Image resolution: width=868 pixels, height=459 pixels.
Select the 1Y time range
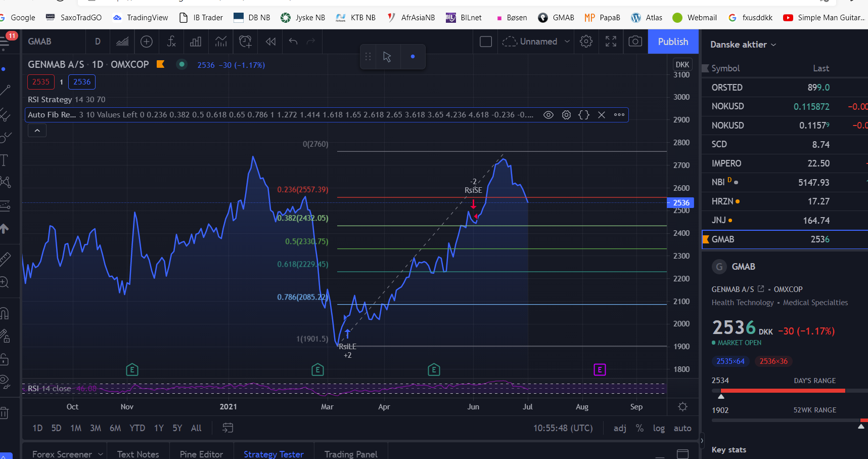159,428
